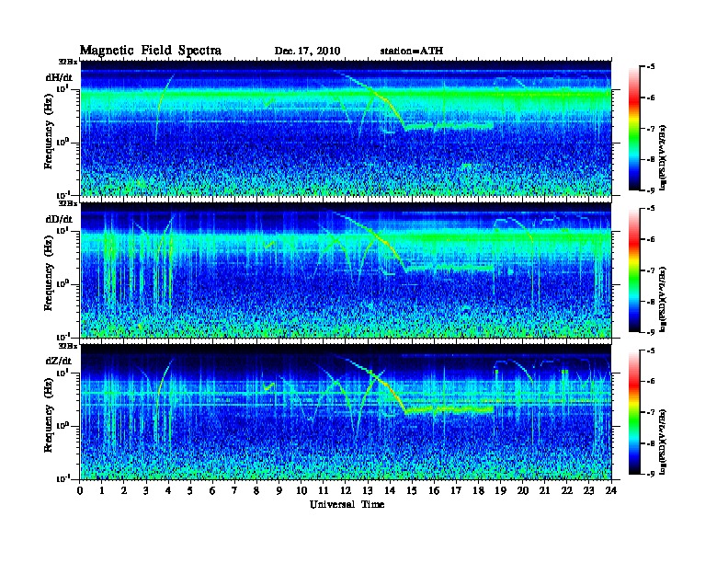
Task: Click the log PSD label beside bottom color bar
Action: click(x=664, y=442)
